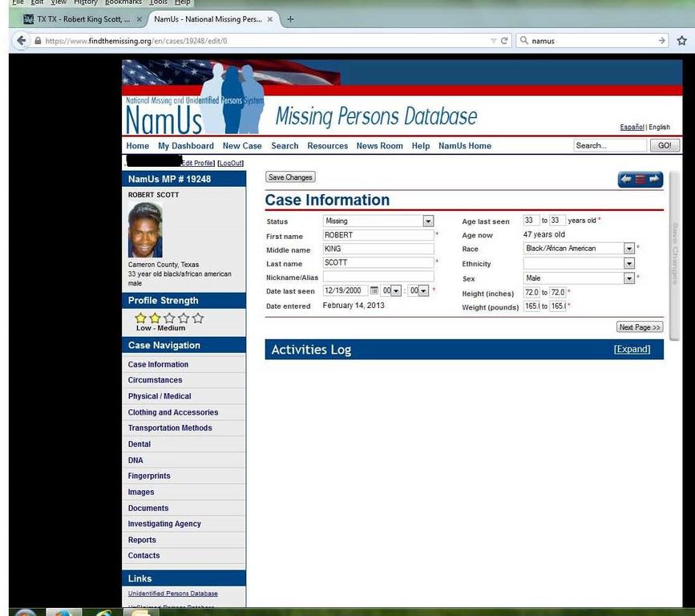Click the bookmark star icon
This screenshot has height=616, width=695.
click(682, 40)
